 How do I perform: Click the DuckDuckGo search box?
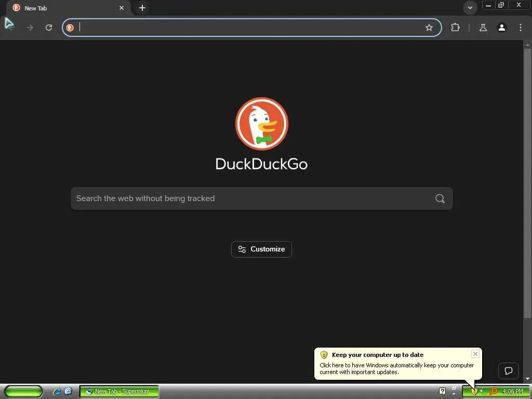coord(262,198)
